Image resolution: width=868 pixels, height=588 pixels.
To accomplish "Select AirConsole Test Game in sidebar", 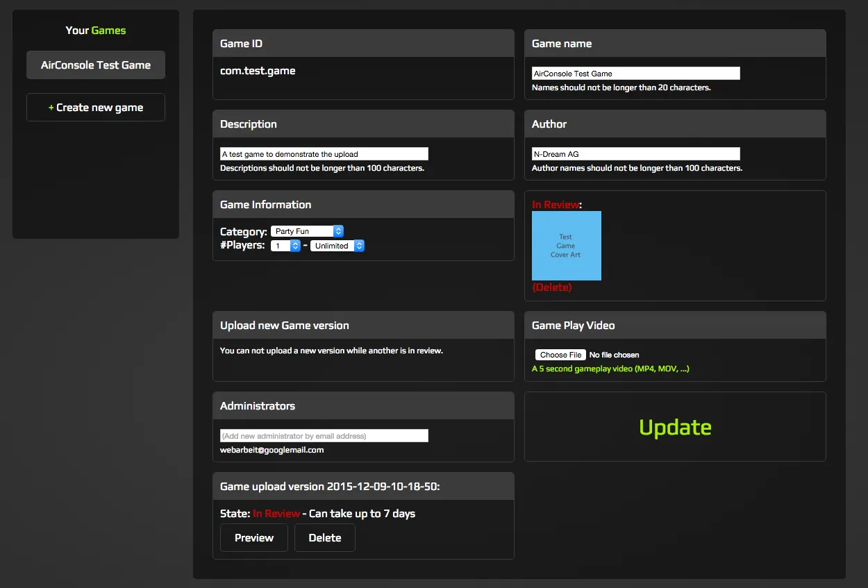I will click(96, 65).
